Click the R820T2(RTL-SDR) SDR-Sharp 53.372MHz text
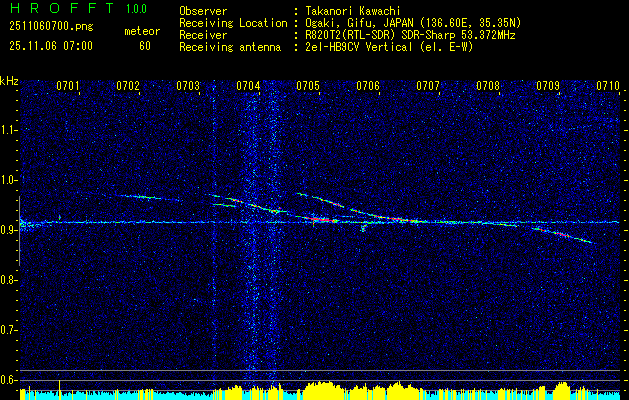This screenshot has height=400, width=629. point(410,35)
